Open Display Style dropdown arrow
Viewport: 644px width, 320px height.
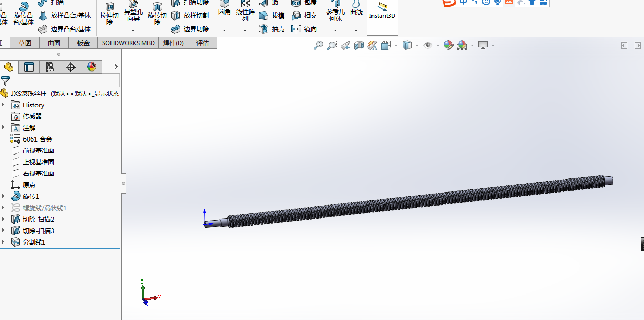tap(417, 46)
